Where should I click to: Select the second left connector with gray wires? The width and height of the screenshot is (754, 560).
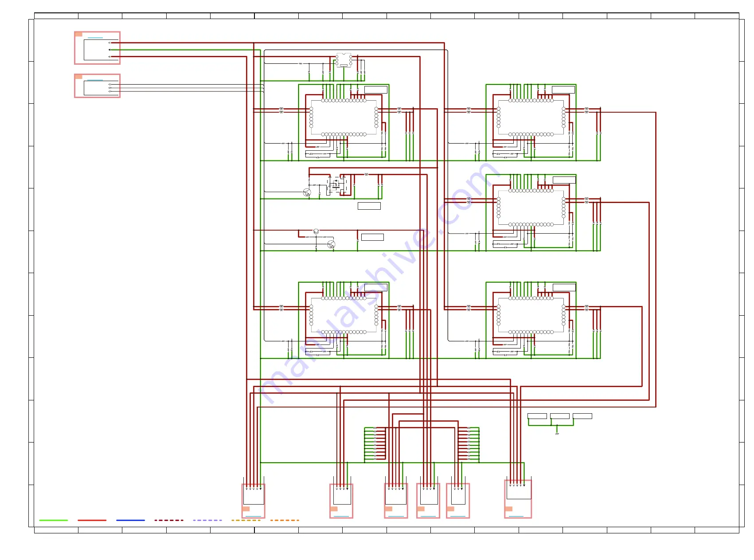(x=97, y=86)
